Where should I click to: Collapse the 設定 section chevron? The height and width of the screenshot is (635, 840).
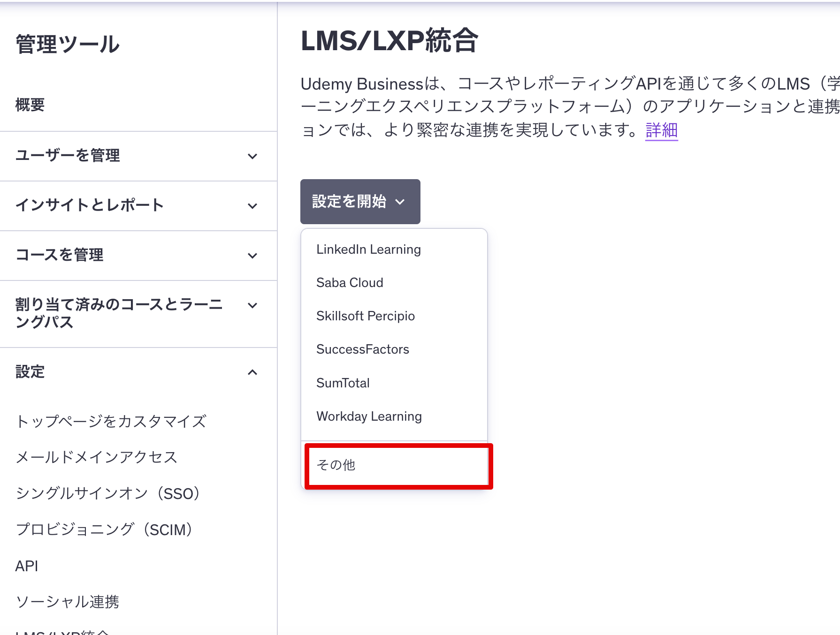[252, 372]
